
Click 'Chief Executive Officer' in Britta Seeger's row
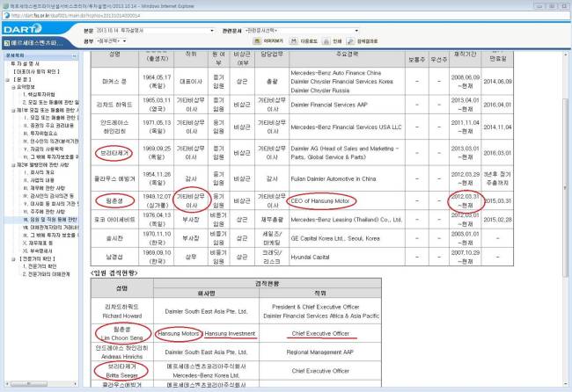point(320,371)
